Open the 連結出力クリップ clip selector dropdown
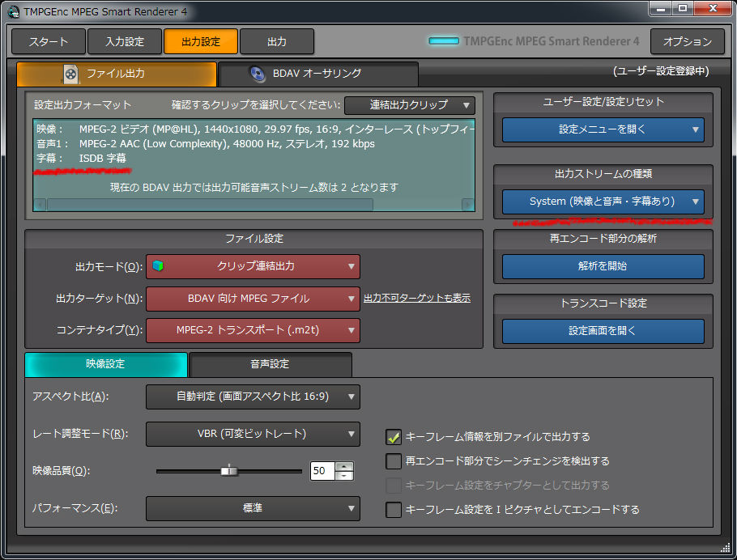 pos(409,105)
